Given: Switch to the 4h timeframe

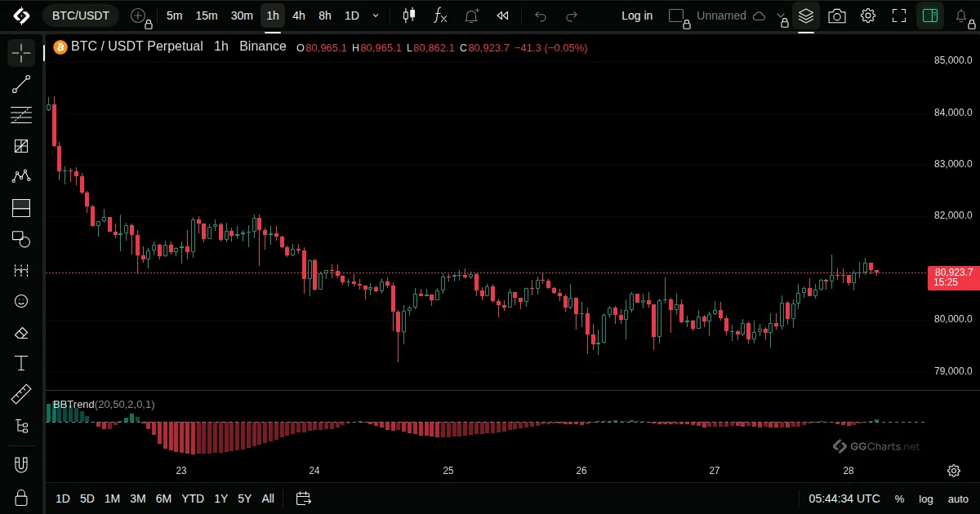Looking at the screenshot, I should (299, 16).
